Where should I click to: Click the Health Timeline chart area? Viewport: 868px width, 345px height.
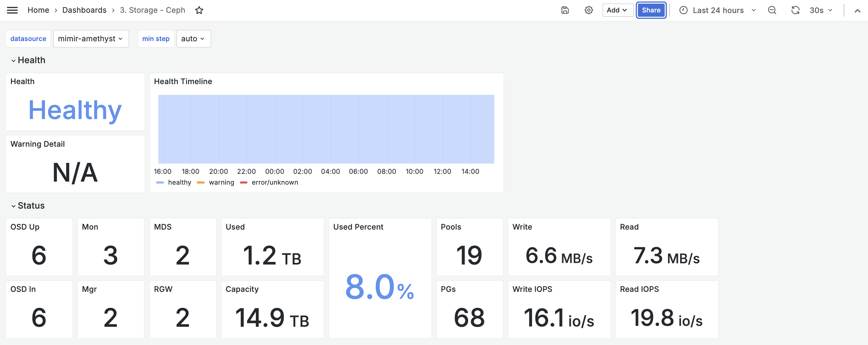coord(326,129)
